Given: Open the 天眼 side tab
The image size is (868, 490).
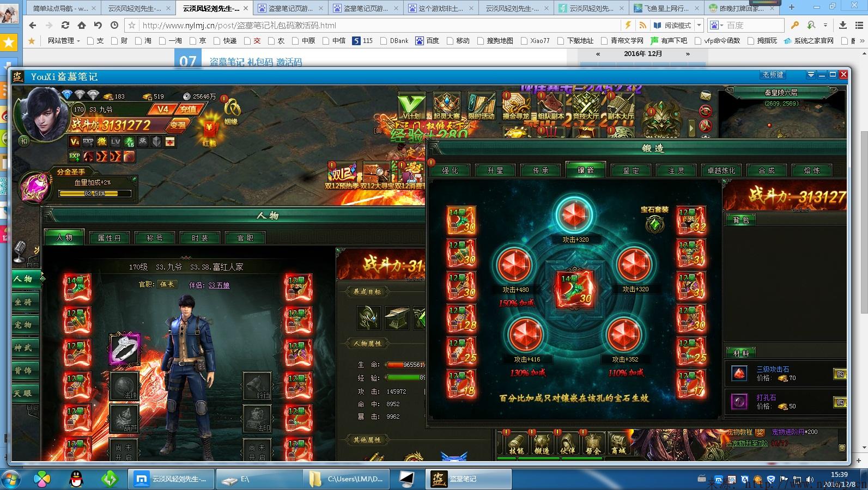Looking at the screenshot, I should click(x=24, y=393).
